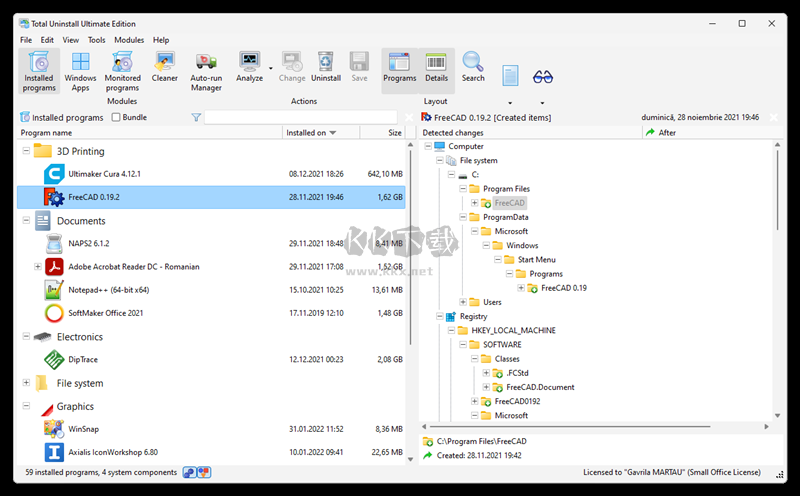The height and width of the screenshot is (496, 800).
Task: Expand the Users folder node
Action: coord(463,302)
